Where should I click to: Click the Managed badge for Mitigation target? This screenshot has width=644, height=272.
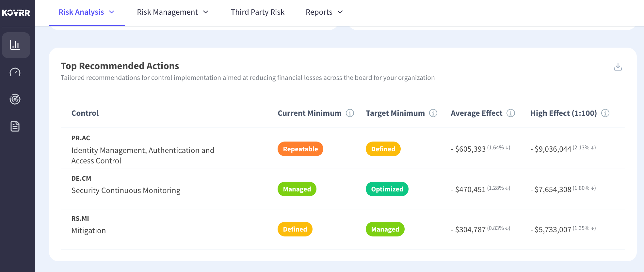tap(385, 229)
